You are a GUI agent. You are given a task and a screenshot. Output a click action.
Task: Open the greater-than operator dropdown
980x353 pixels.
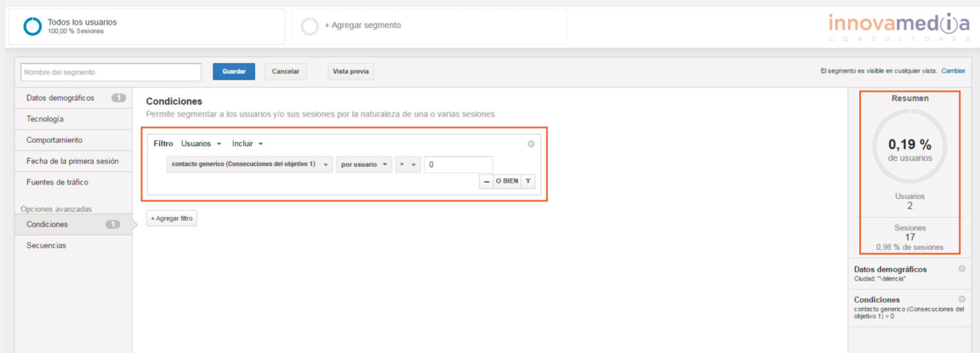click(x=408, y=164)
